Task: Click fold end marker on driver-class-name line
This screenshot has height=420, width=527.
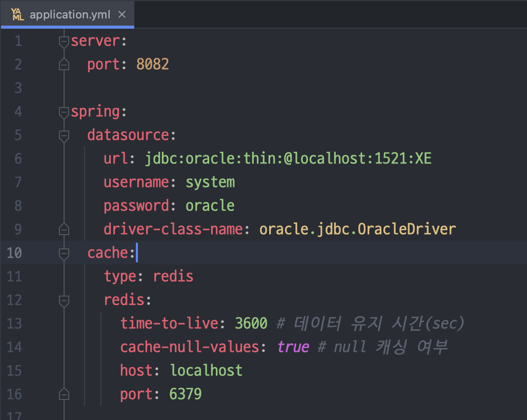Action: click(64, 229)
